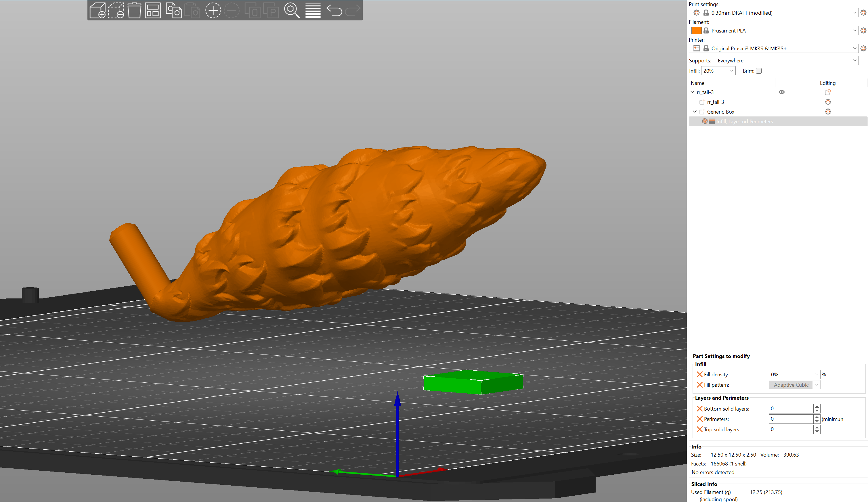Increase the Perimeters value stepper
The image size is (868, 502).
[x=817, y=417]
